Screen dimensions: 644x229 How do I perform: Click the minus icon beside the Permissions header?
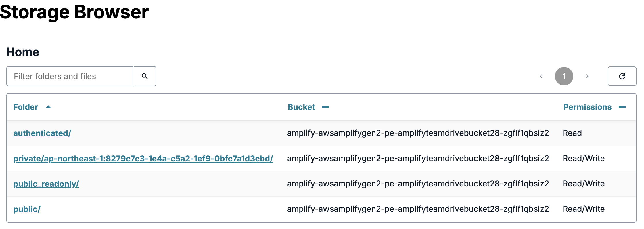[622, 107]
